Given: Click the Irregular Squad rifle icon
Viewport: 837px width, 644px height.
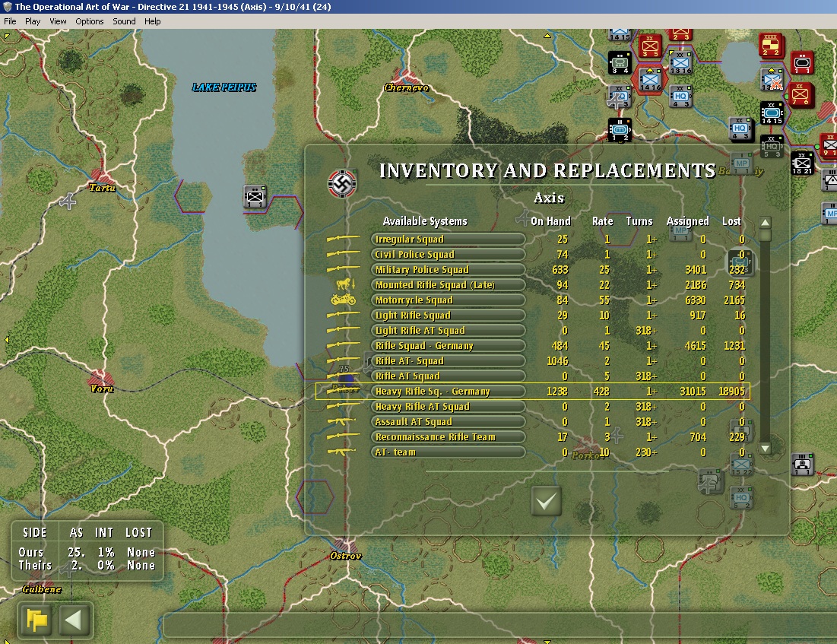Looking at the screenshot, I should click(x=343, y=238).
